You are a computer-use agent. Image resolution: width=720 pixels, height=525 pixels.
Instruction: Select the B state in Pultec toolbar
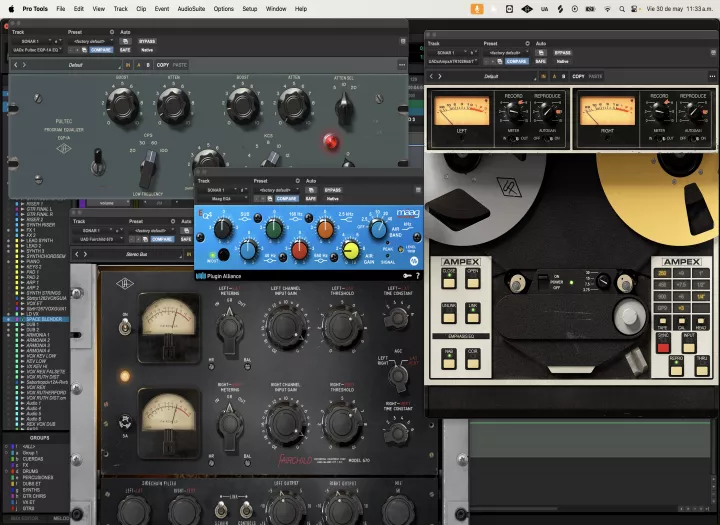tap(148, 65)
